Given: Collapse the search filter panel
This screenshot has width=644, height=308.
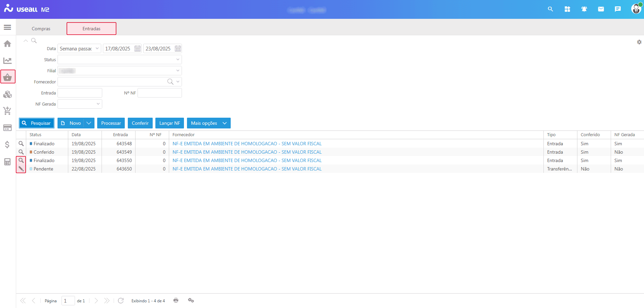Looking at the screenshot, I should pos(26,41).
